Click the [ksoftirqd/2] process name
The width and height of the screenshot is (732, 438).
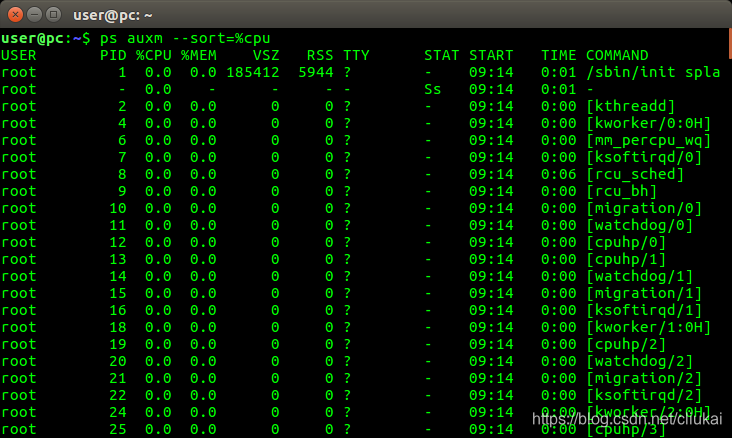click(x=644, y=396)
